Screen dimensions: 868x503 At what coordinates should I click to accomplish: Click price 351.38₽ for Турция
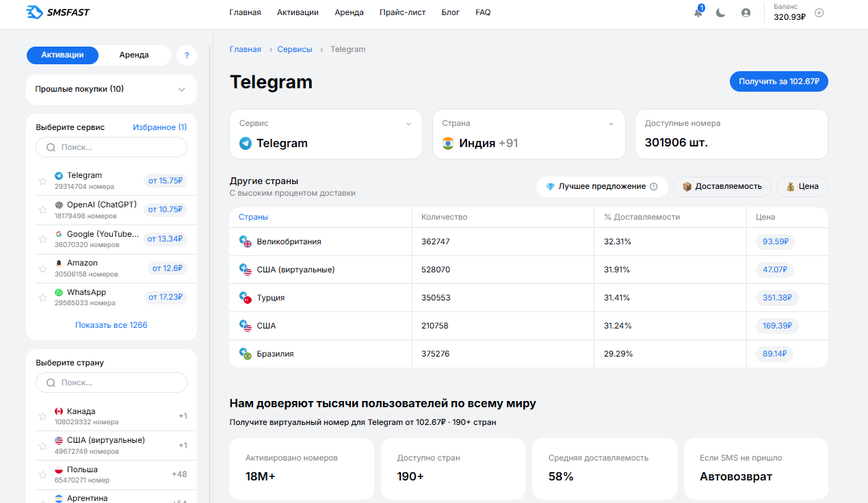[x=777, y=298]
